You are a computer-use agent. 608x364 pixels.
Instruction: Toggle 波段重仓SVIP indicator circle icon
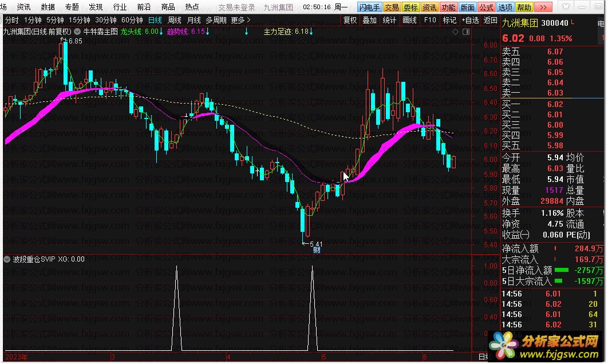point(7,259)
